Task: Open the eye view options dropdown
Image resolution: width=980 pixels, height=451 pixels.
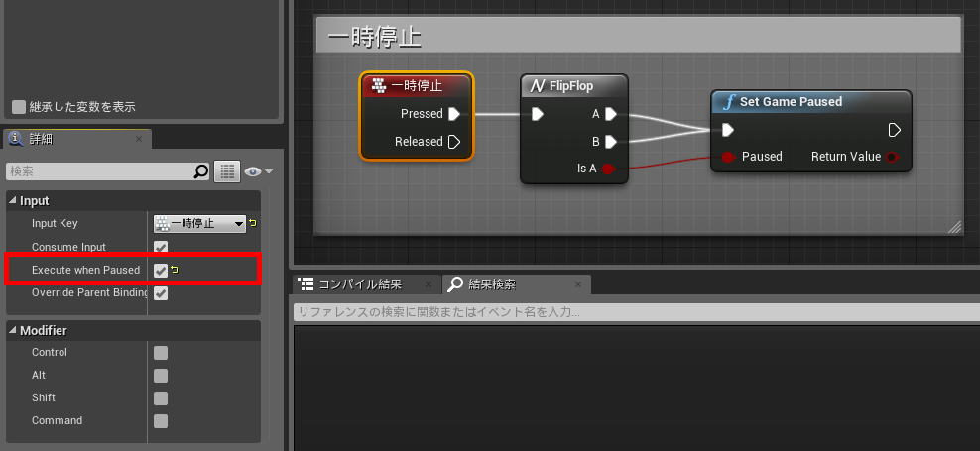Action: pyautogui.click(x=260, y=172)
